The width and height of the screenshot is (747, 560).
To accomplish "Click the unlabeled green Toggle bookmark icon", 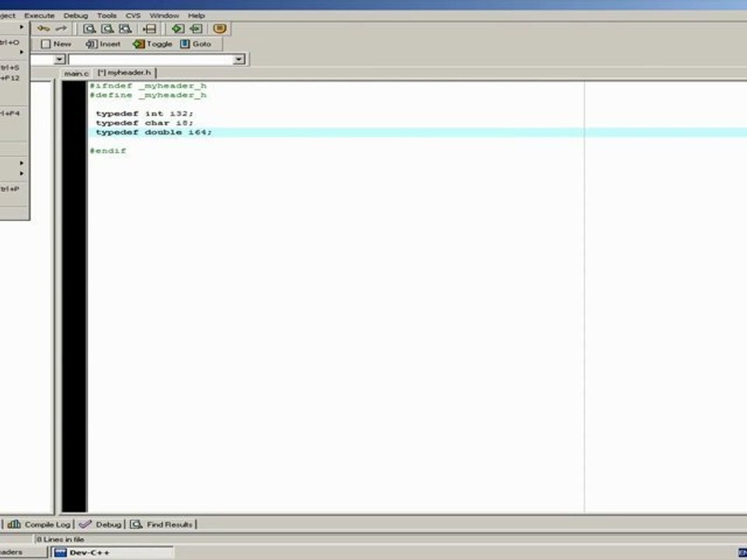I will tap(177, 29).
